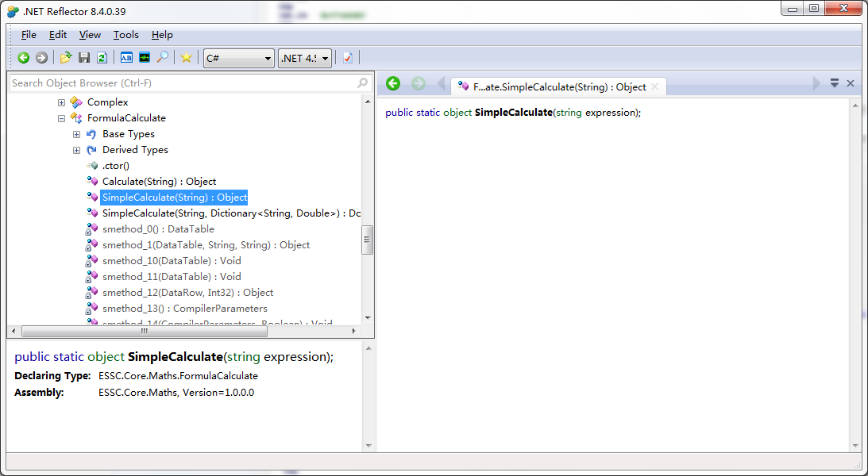Click the tree horizontal scrollbar thumb
This screenshot has height=476, width=868.
click(x=145, y=331)
